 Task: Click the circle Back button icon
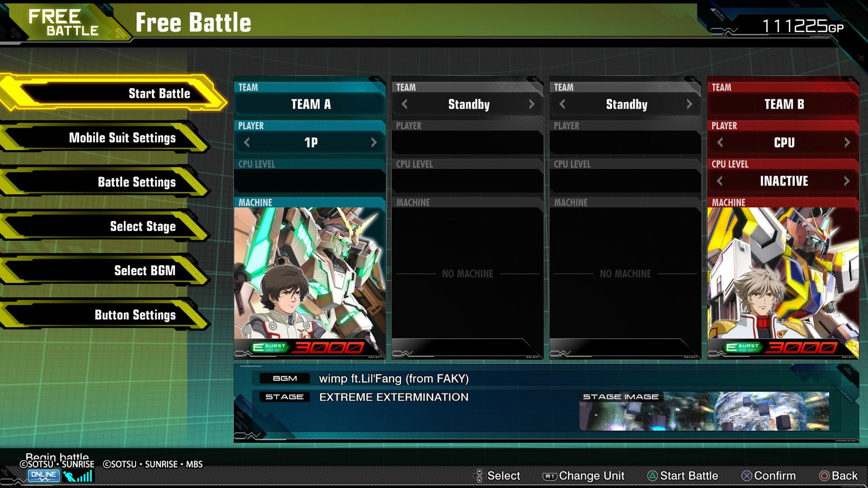pyautogui.click(x=824, y=476)
